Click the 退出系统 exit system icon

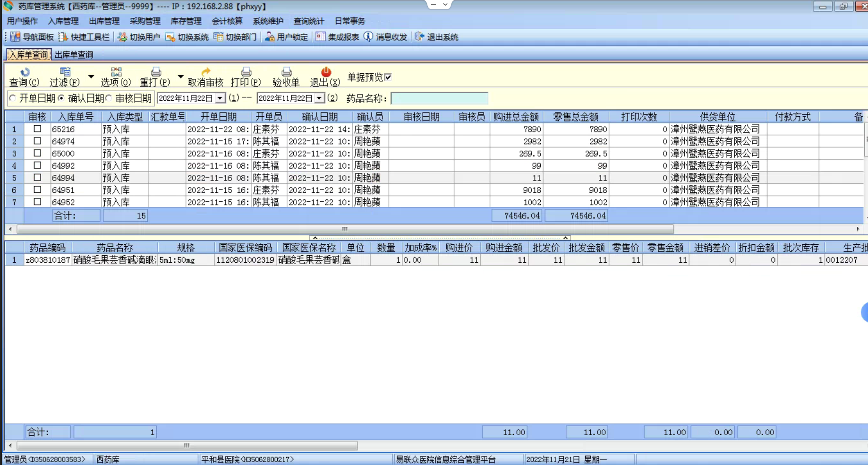click(x=419, y=37)
